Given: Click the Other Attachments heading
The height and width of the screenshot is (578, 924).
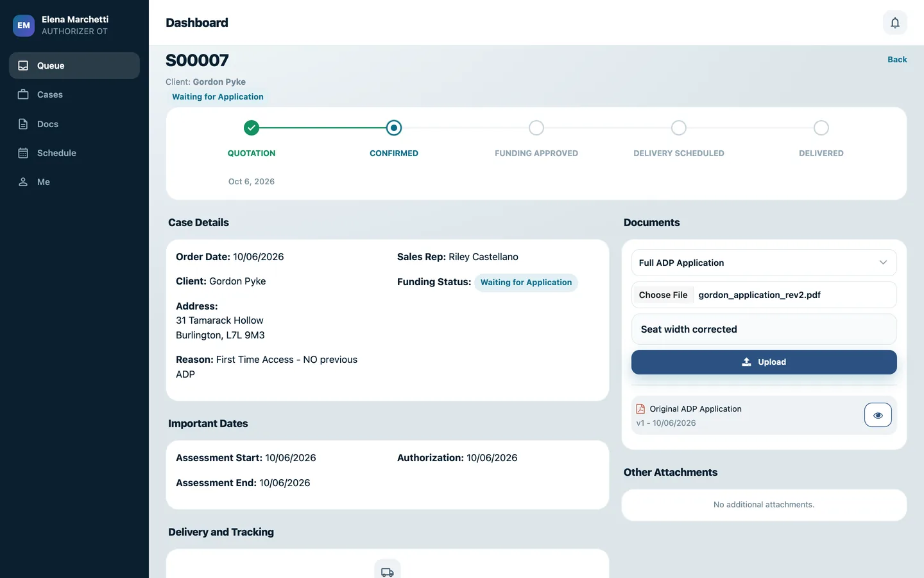Looking at the screenshot, I should pyautogui.click(x=671, y=473).
